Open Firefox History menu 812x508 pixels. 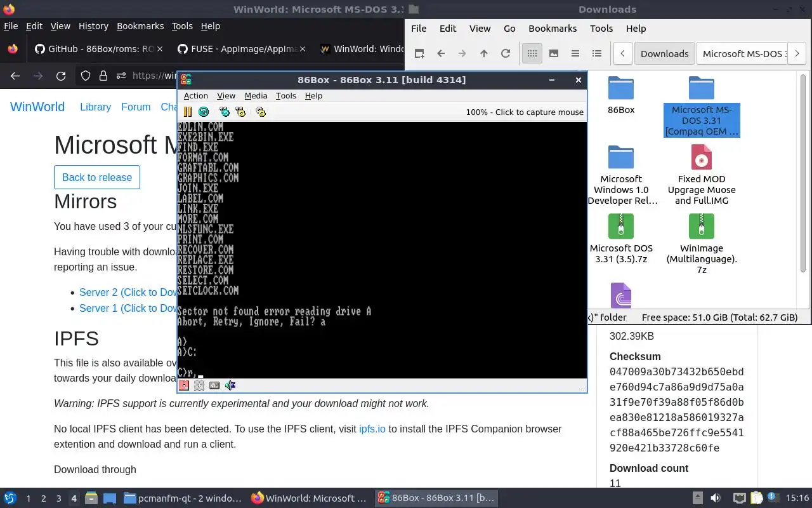93,26
